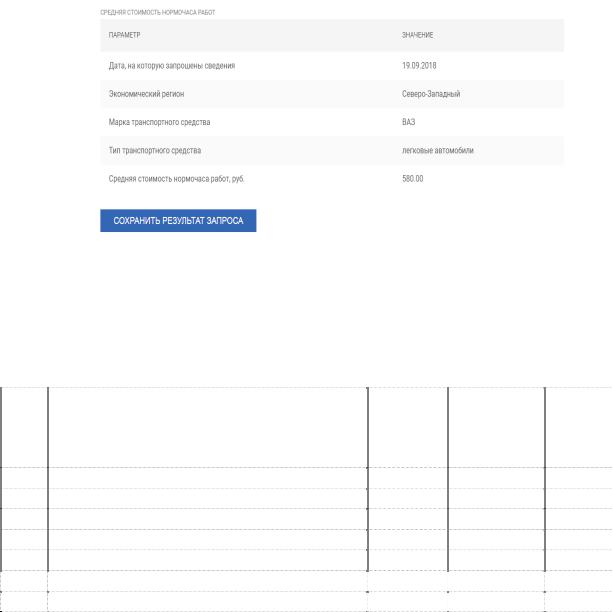Click the СРЕДНЯЯ СТОИМОСТЬ НОРМОЧАСА РАБОТ heading
Screen dimensions: 613x612
[x=158, y=13]
